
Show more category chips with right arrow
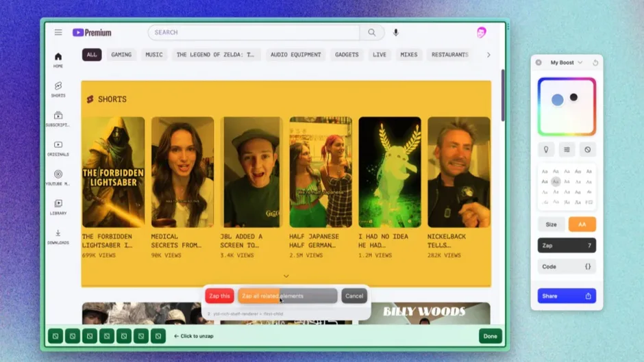[488, 55]
